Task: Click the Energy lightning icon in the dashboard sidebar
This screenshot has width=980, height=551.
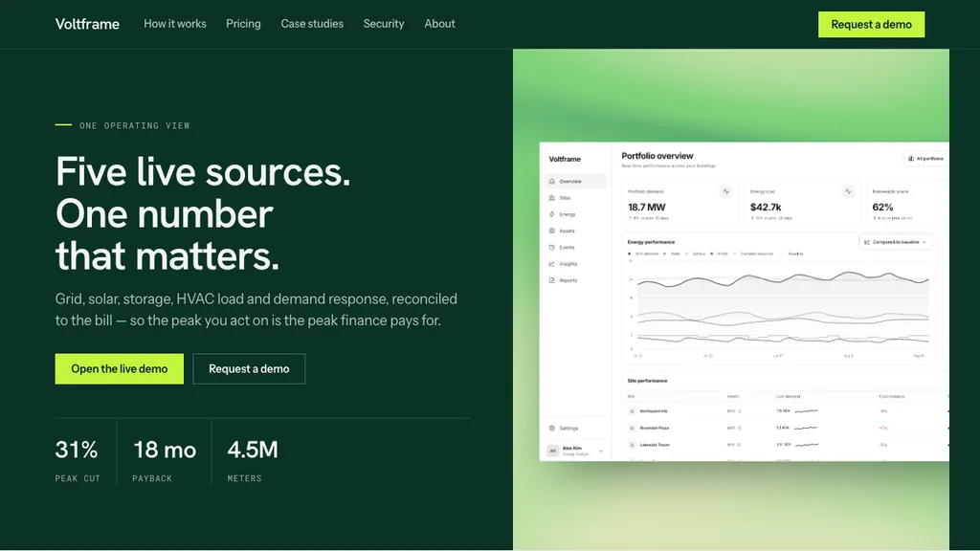Action: (x=552, y=214)
